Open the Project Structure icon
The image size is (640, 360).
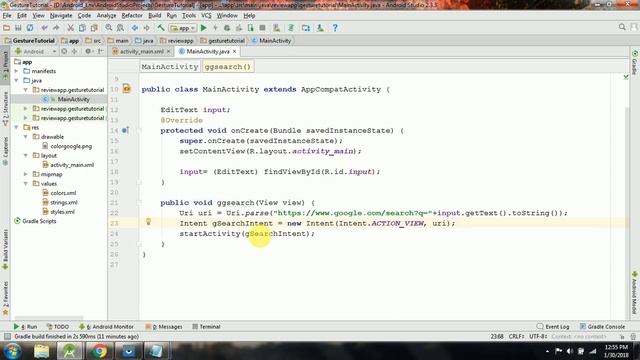pyautogui.click(x=306, y=28)
